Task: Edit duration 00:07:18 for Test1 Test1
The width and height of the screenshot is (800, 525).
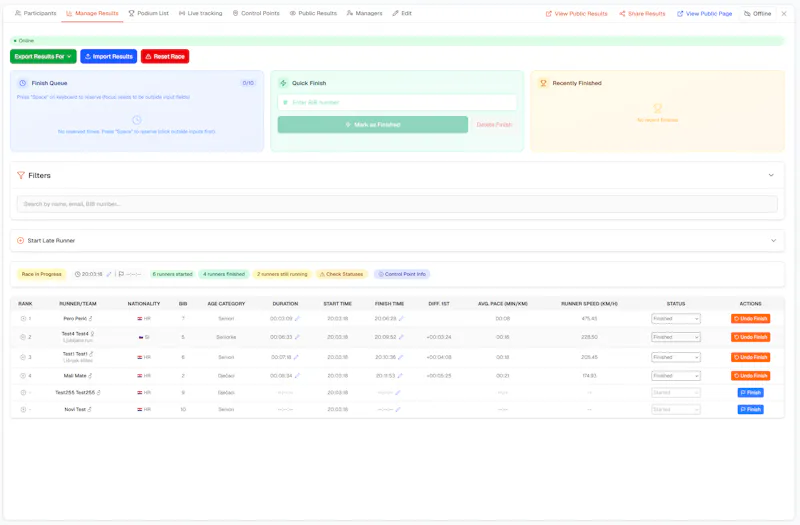Action: (x=296, y=357)
